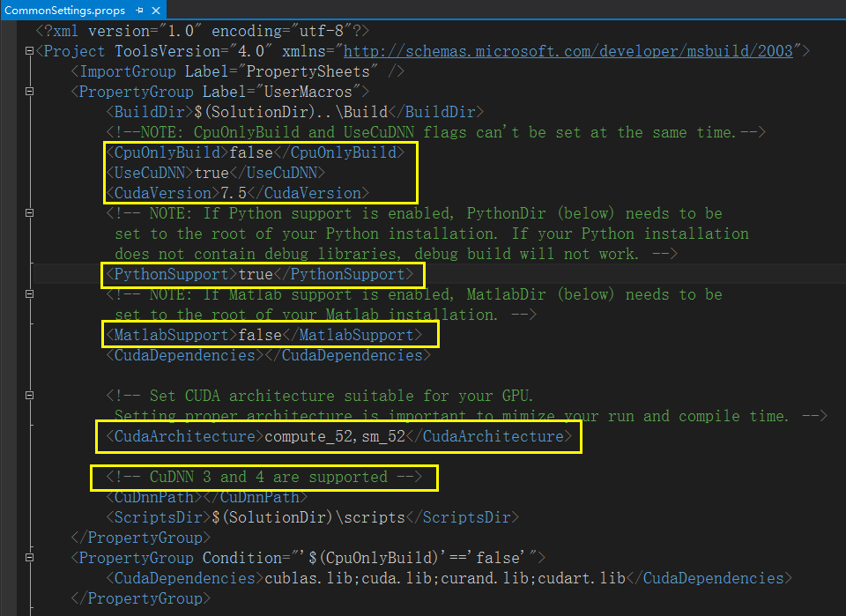The width and height of the screenshot is (846, 616).
Task: Collapse the UserMacros PropertyGroup
Action: click(30, 92)
